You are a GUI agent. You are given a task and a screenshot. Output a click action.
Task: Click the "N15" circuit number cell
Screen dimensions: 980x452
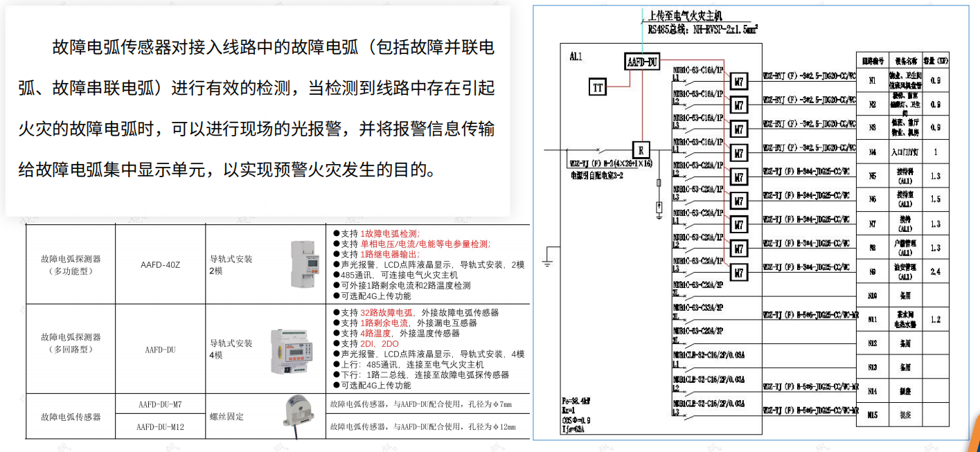[x=872, y=415]
